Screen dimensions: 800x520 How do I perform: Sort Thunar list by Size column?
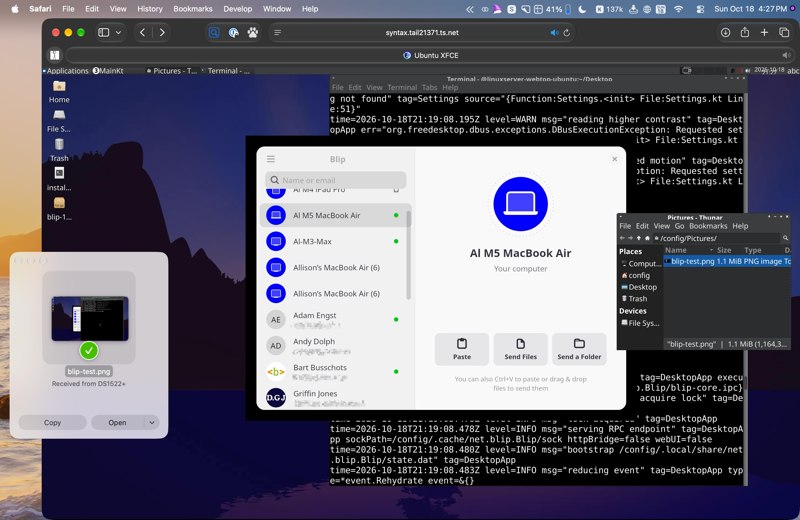[x=724, y=250]
